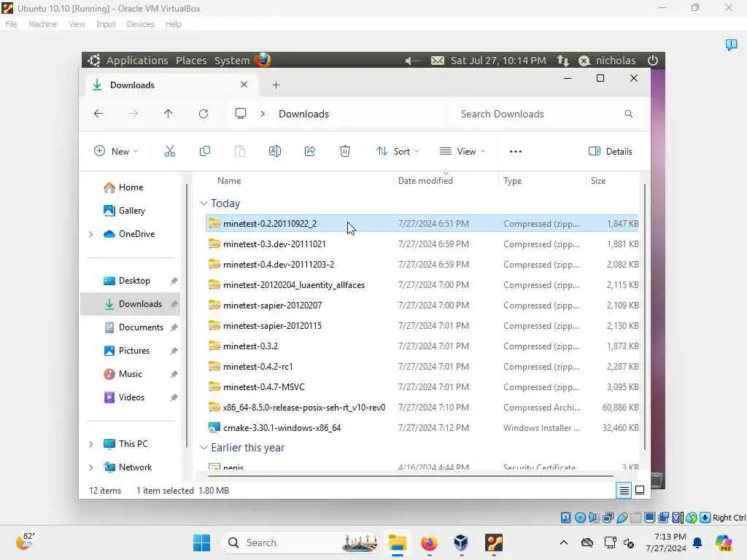Click the Share icon in the toolbar
Viewport: 747px width, 560px height.
click(309, 152)
